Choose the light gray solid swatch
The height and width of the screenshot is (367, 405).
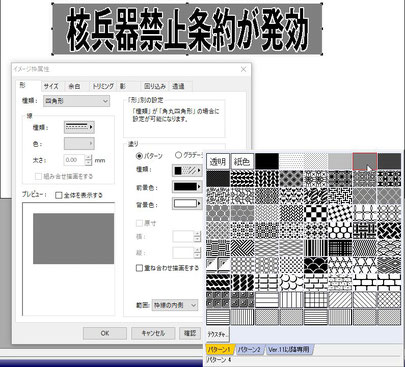340,161
